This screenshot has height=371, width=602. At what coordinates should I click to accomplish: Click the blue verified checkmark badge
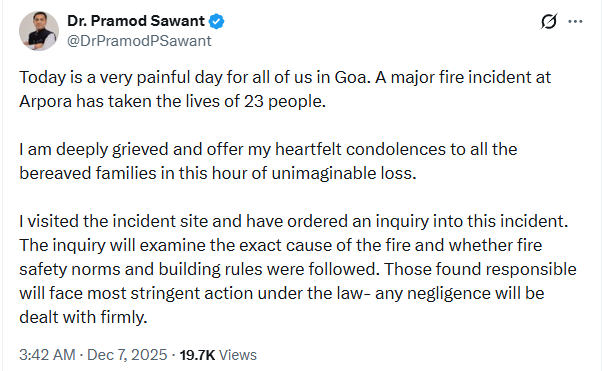click(216, 22)
